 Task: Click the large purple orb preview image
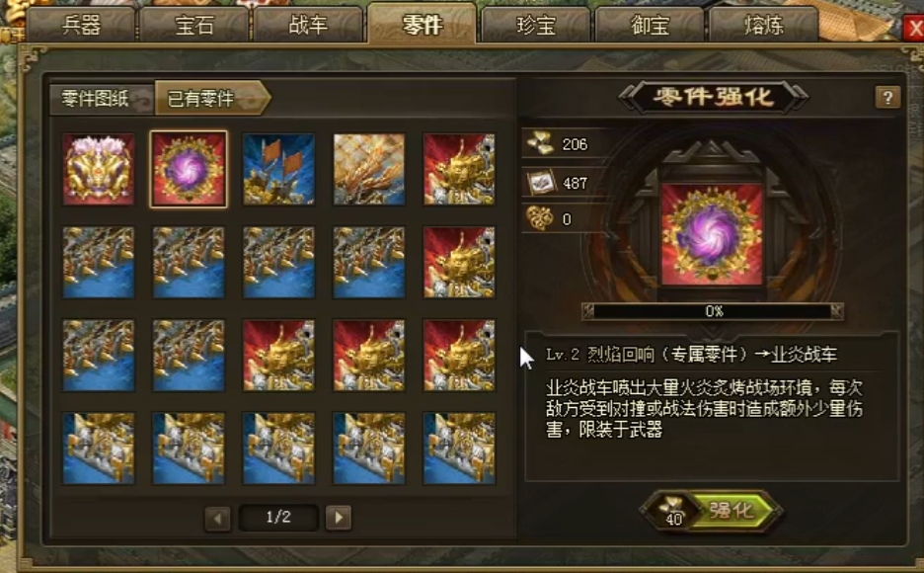(x=712, y=234)
